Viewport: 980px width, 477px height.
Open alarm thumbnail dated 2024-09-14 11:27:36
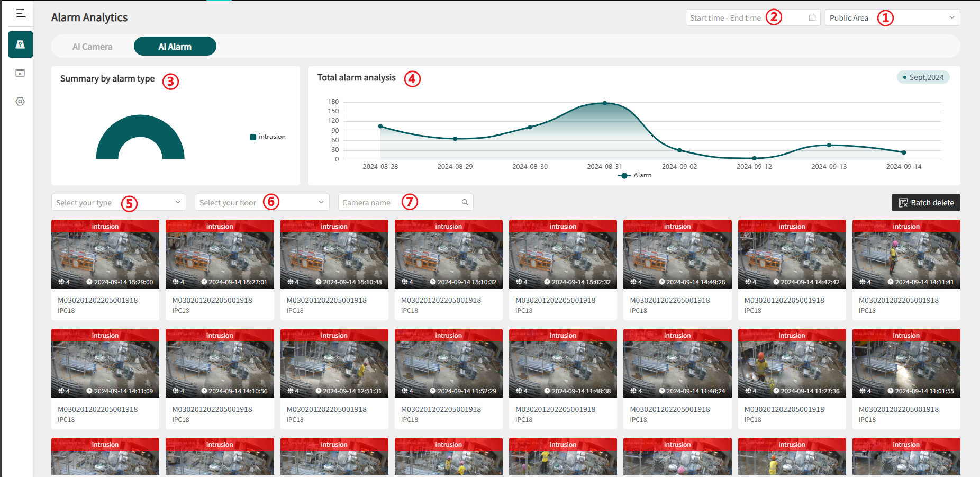[792, 363]
